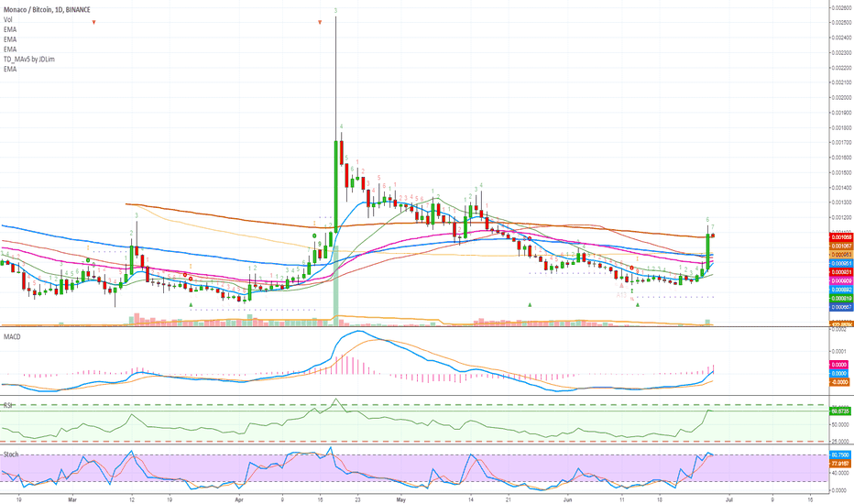
Task: Click the tall green volume spike bar
Action: point(336,286)
